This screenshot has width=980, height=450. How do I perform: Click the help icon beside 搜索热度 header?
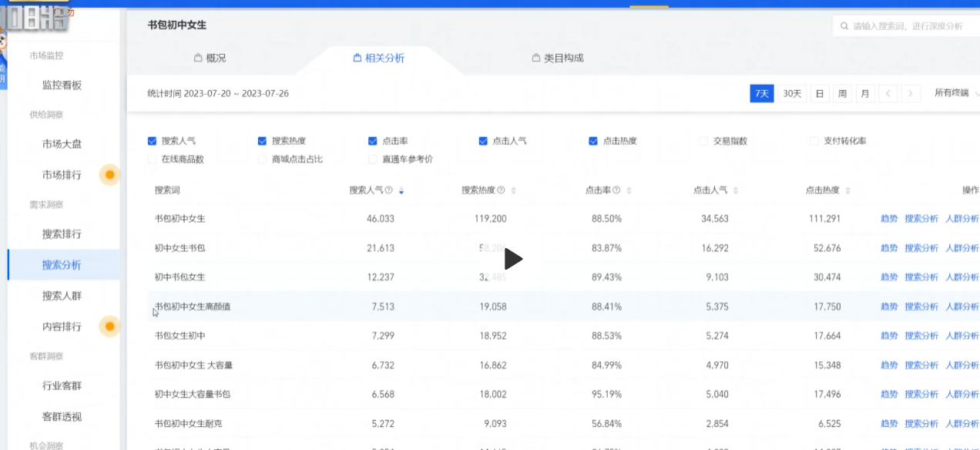[x=501, y=190]
